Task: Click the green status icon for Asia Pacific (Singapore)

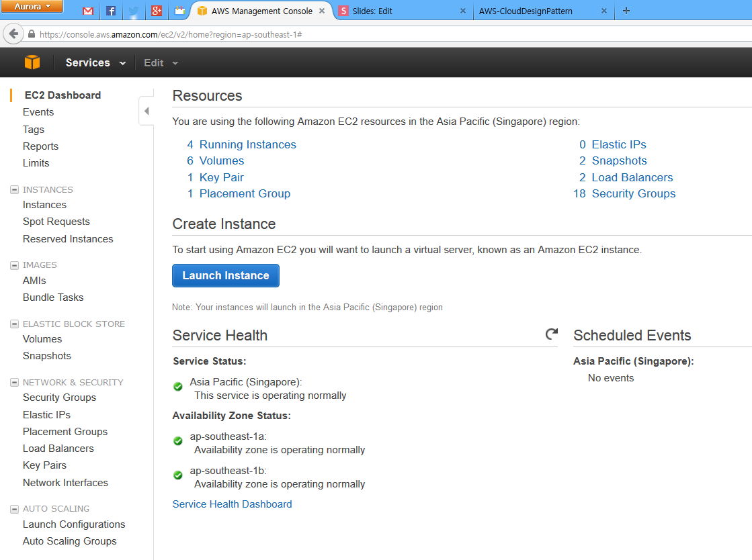Action: point(178,386)
